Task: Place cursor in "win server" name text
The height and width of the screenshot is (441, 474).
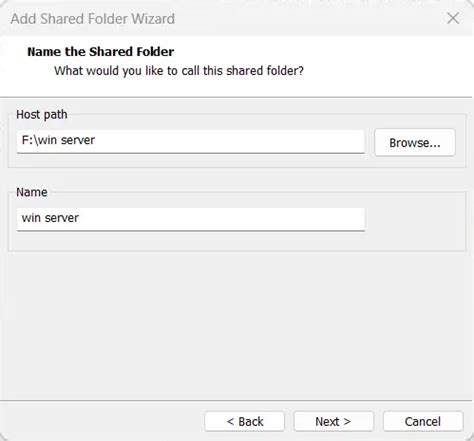Action: click(50, 218)
